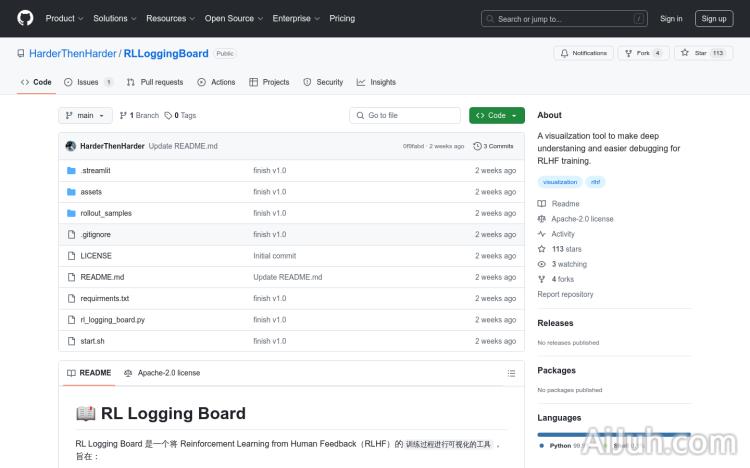Open the Update README.md latest commit message
This screenshot has width=750, height=468.
coord(183,146)
